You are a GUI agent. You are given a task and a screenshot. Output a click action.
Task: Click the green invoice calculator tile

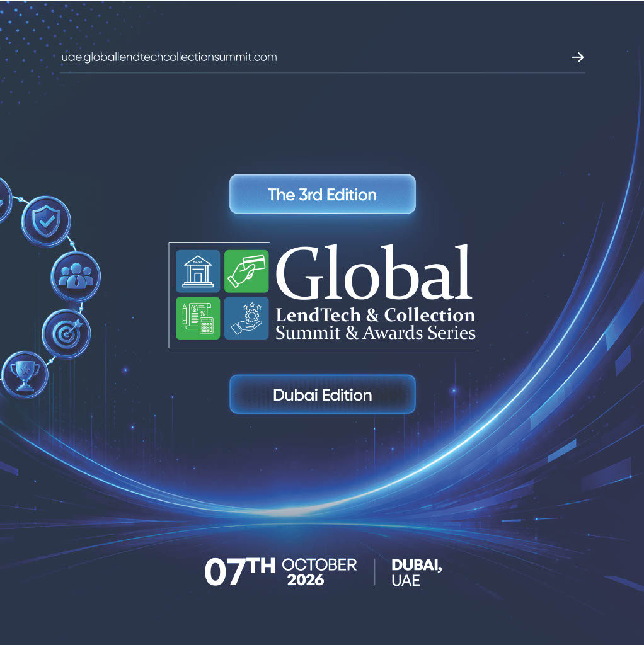pos(198,318)
